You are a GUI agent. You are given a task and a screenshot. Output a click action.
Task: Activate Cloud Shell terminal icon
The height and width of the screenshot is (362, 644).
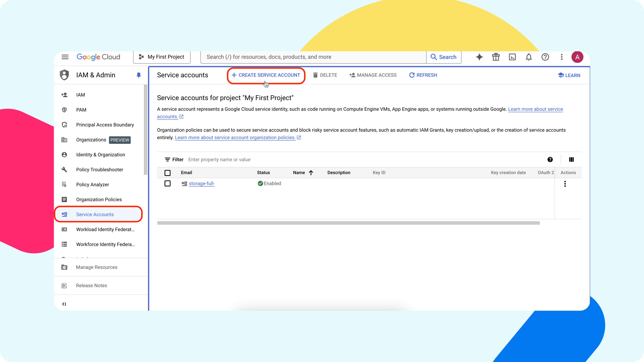click(x=512, y=57)
